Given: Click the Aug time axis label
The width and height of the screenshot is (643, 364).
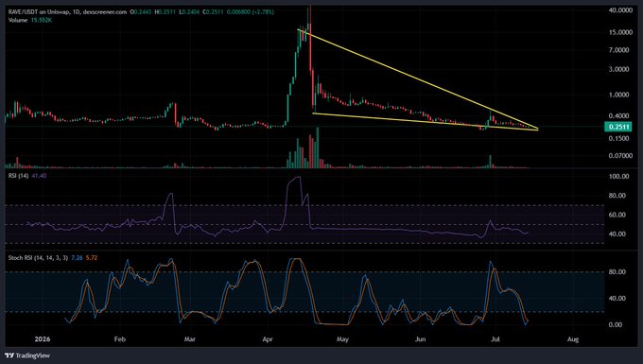Looking at the screenshot, I should 573,339.
